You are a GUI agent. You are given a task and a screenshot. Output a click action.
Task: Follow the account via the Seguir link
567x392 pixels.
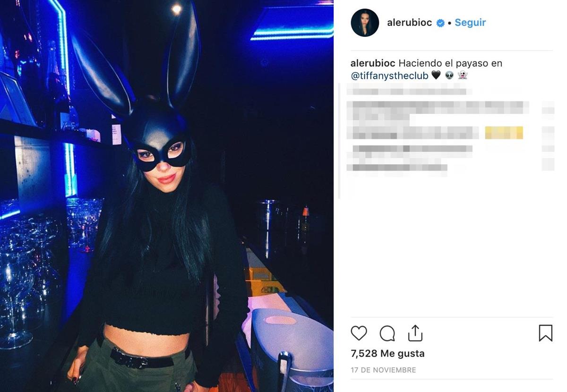click(470, 23)
